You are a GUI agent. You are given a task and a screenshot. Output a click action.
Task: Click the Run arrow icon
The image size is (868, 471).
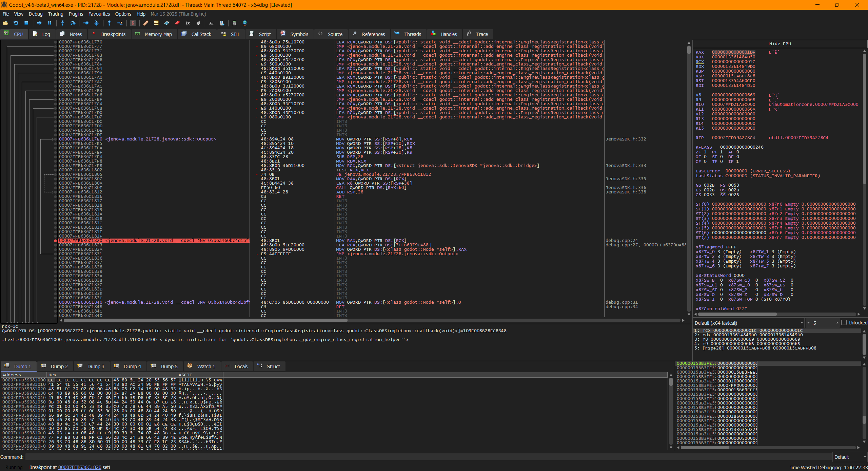[39, 23]
